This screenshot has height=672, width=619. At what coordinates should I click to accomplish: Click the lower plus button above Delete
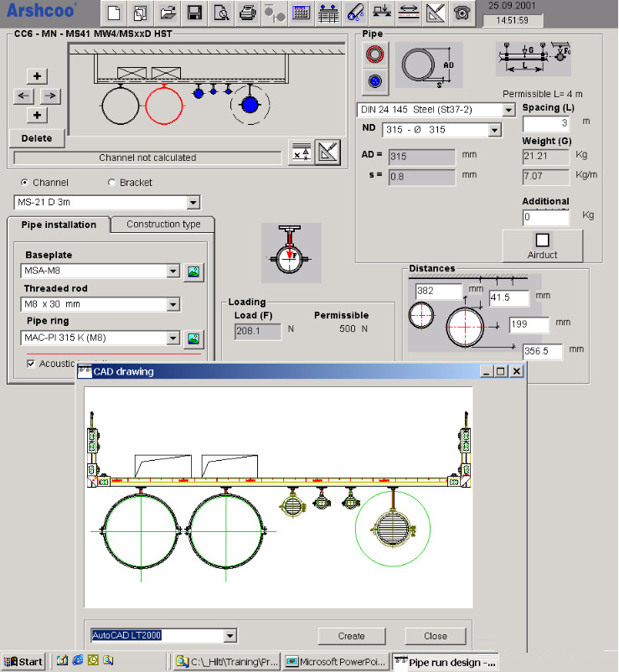coord(37,115)
